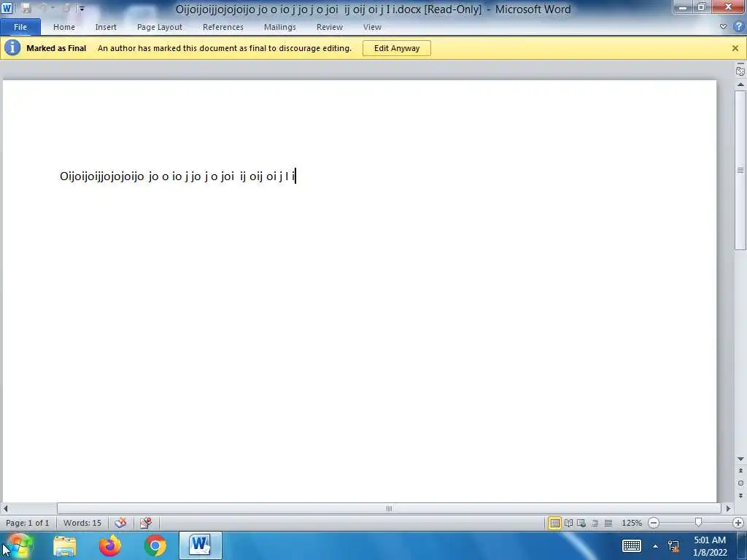Switch to Web Layout view

(x=581, y=523)
